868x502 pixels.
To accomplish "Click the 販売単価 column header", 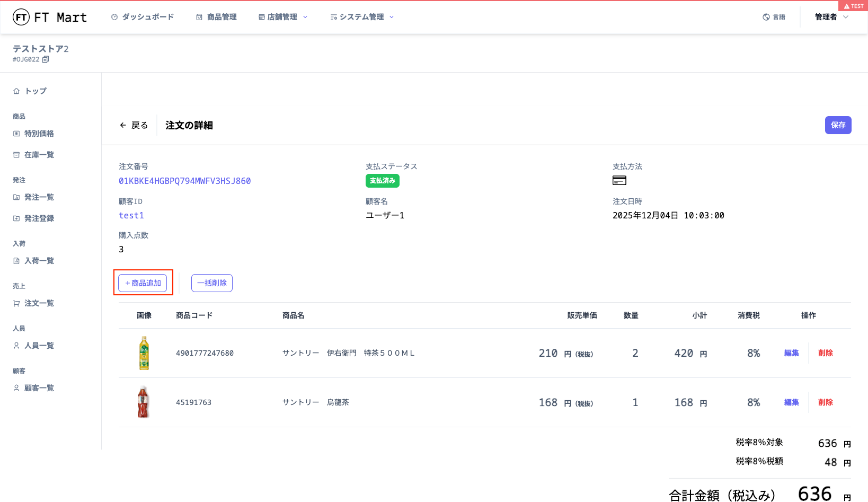I will point(582,315).
